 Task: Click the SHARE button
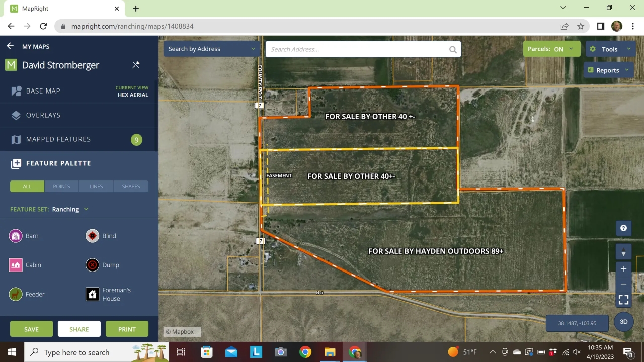[x=79, y=329]
